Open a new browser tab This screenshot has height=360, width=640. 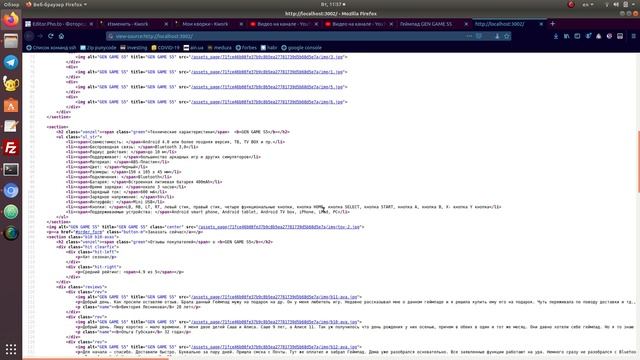click(x=552, y=24)
